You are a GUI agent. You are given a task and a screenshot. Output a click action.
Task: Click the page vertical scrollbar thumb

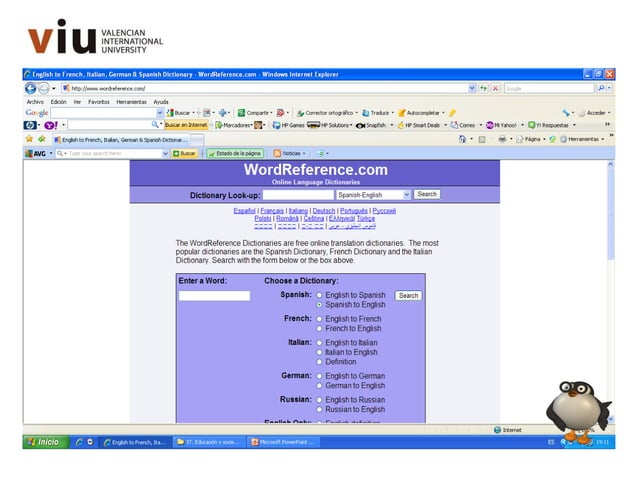610,212
